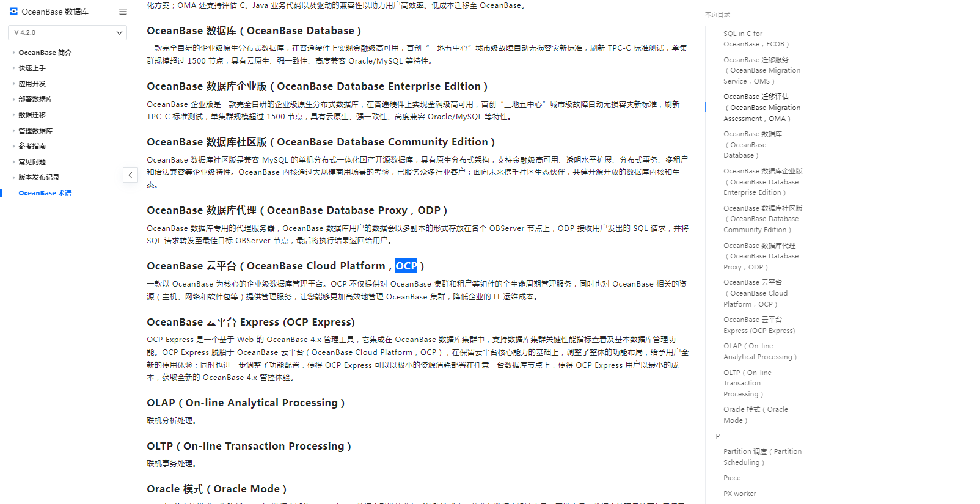980x504 pixels.
Task: Jump to Piece in contents
Action: pos(732,478)
